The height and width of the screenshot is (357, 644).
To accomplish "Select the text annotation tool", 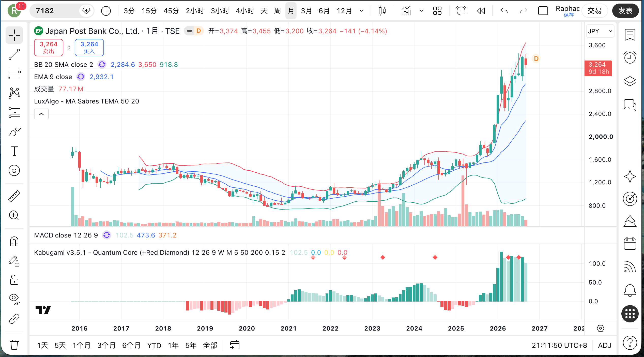I will pyautogui.click(x=14, y=151).
